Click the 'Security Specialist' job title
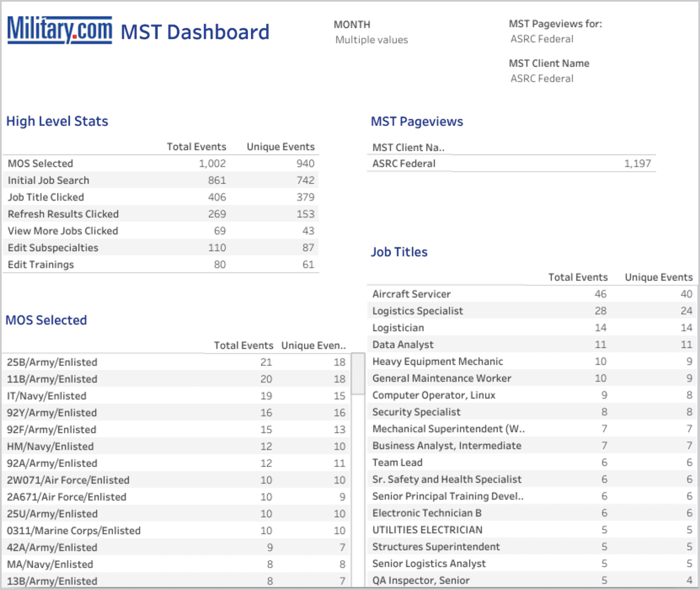Image resolution: width=700 pixels, height=590 pixels. coord(416,412)
